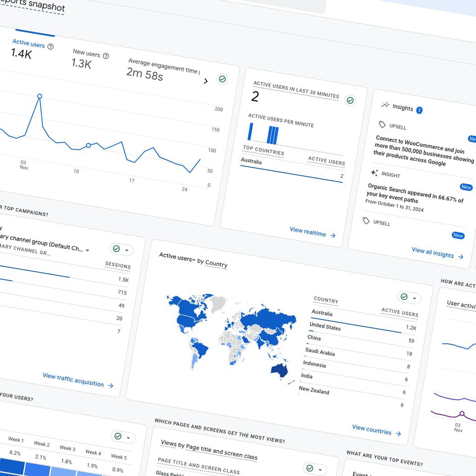476x476 pixels.
Task: Click the green check icon on realtime card
Action: point(350,100)
